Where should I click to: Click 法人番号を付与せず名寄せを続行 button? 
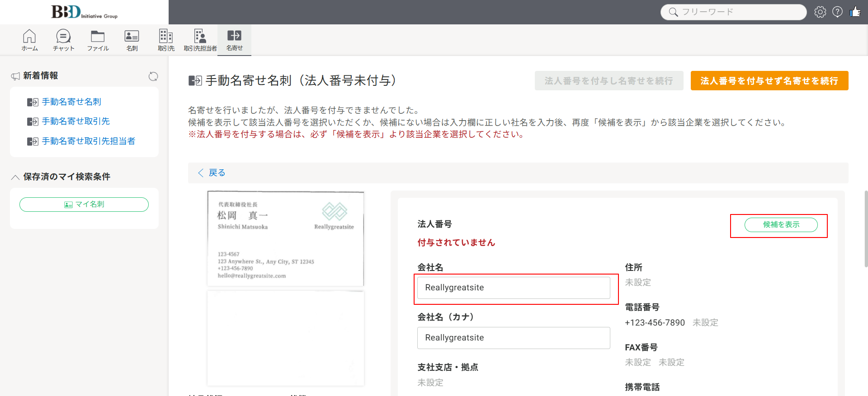(x=769, y=81)
